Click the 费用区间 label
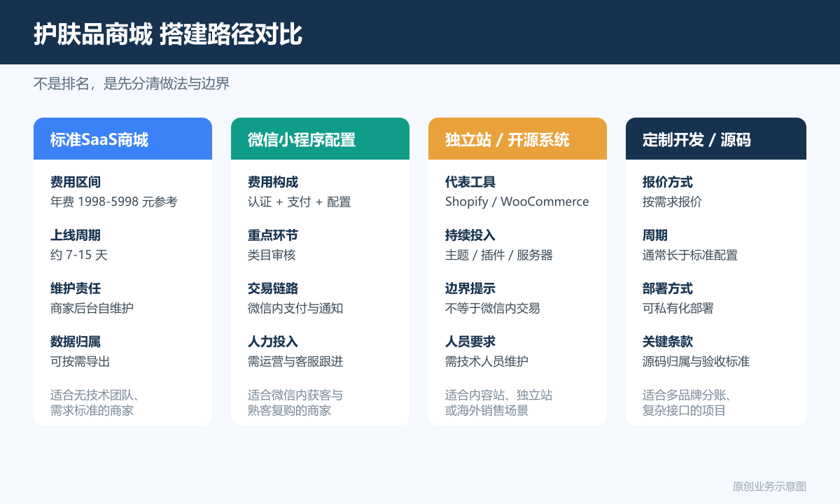This screenshot has height=504, width=840. tap(76, 182)
